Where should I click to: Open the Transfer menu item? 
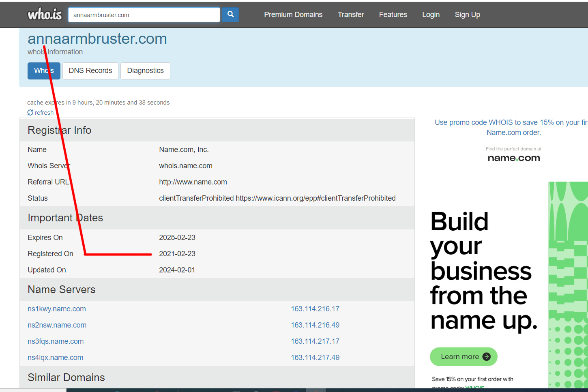click(x=351, y=15)
